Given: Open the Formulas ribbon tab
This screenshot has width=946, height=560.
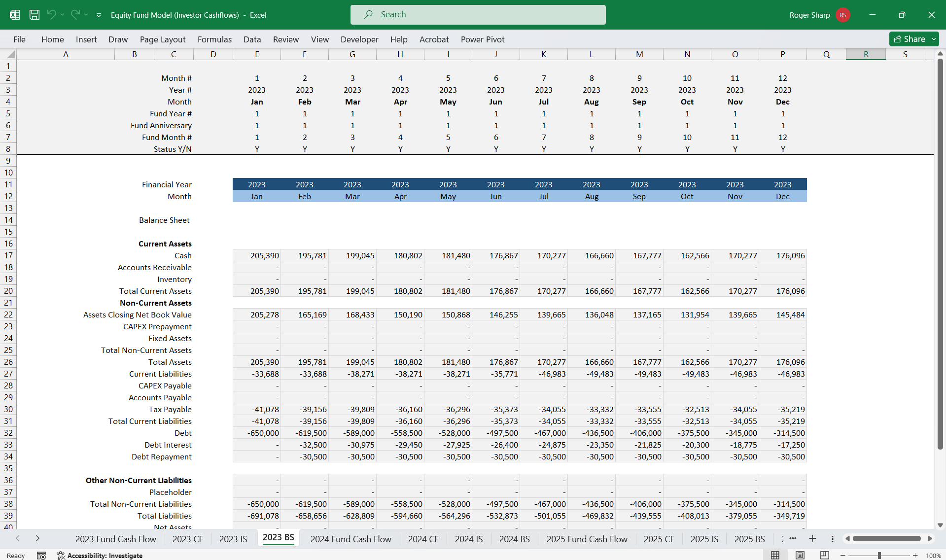Looking at the screenshot, I should pos(214,39).
